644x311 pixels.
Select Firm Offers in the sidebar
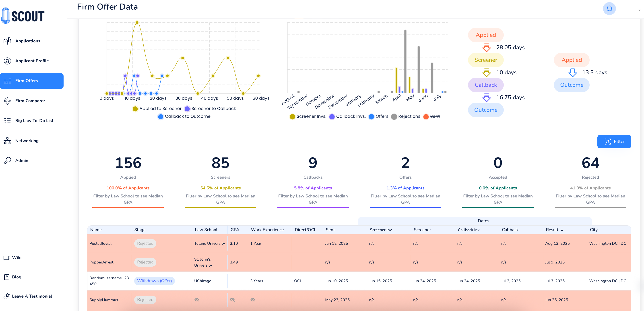[32, 81]
